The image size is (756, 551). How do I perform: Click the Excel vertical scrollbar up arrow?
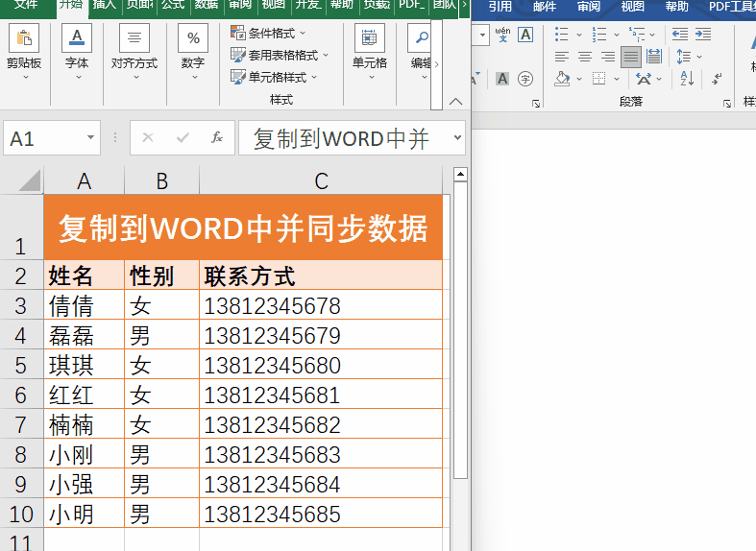coord(460,175)
